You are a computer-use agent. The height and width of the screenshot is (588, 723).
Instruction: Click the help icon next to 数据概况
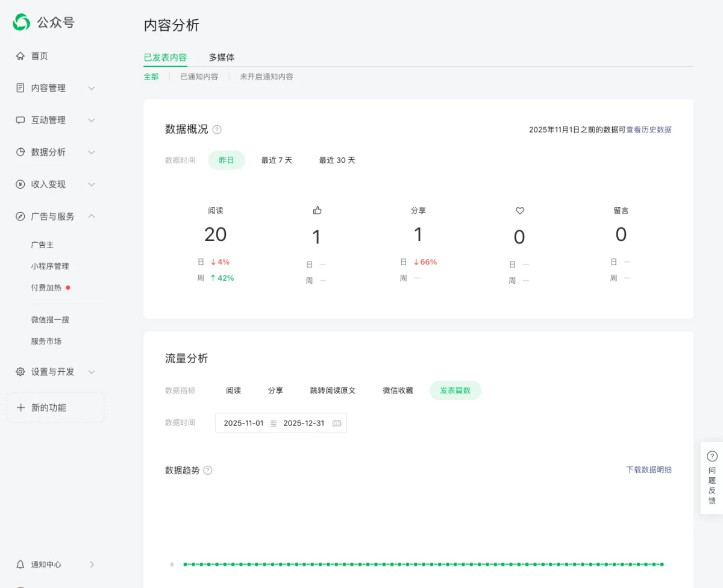coord(217,130)
